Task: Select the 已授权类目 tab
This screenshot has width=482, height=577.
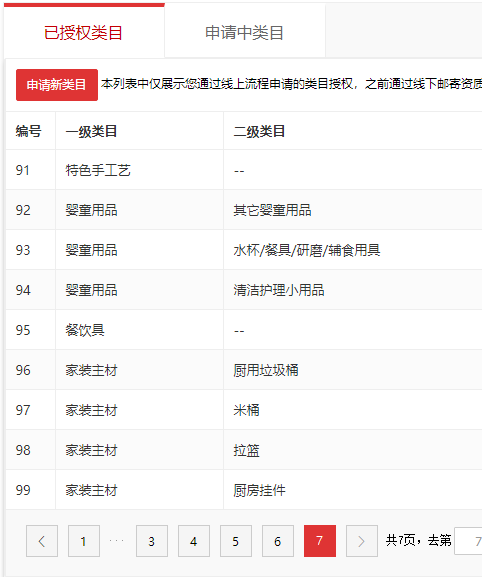Action: click(84, 32)
